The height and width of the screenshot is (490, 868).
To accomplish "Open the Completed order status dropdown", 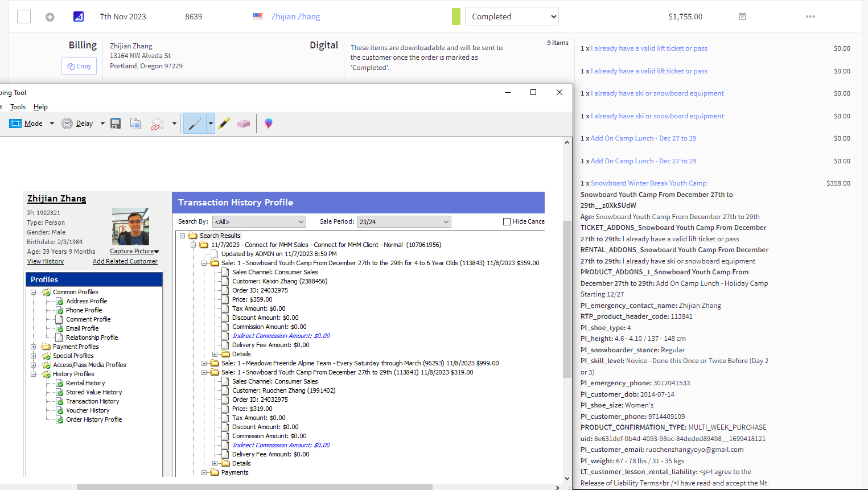I will 512,17.
